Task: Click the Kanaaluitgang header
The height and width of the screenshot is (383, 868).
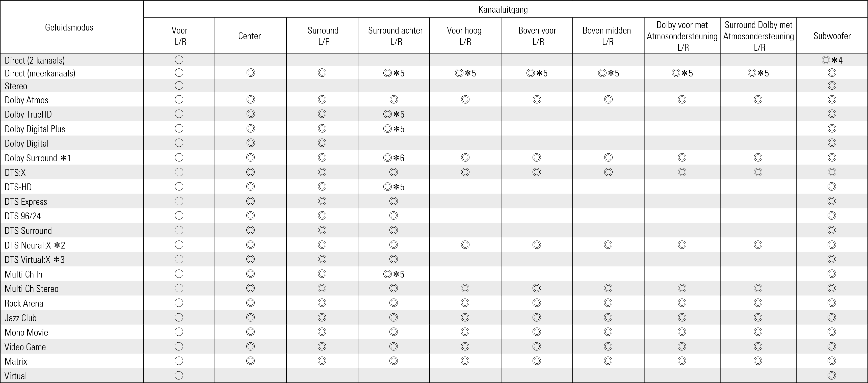Action: (x=503, y=9)
